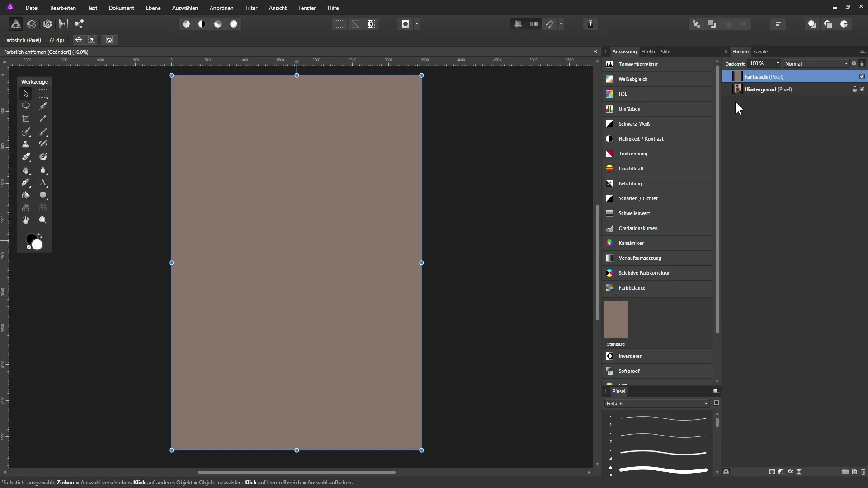Select the mesh warp tool
868x488 pixels.
(26, 207)
